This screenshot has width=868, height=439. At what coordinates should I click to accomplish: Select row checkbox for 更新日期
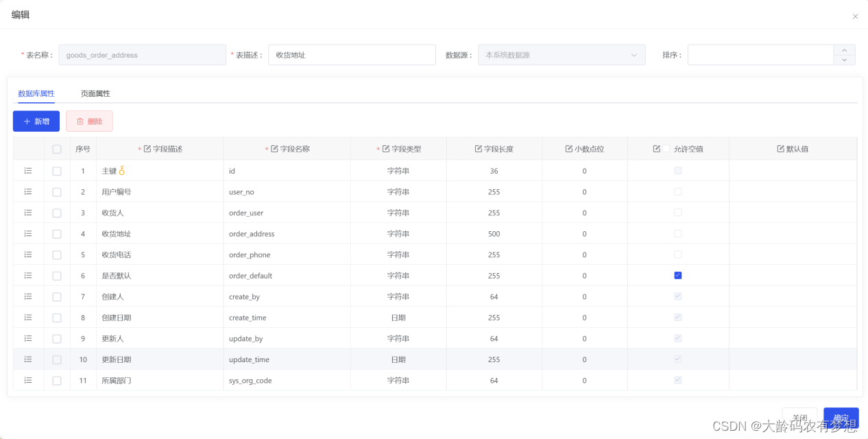click(57, 359)
